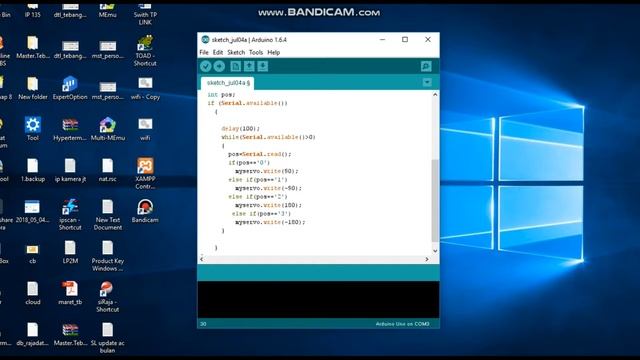Click the 'pos=Serial.read();' code line

click(x=260, y=154)
